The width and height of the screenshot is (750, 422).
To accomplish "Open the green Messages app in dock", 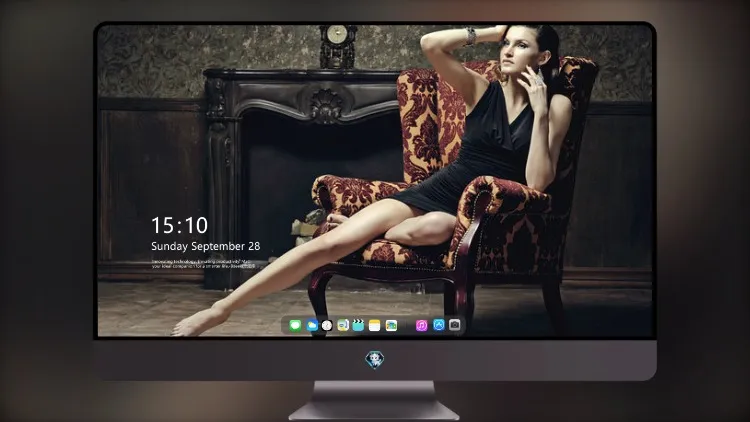I will (295, 325).
